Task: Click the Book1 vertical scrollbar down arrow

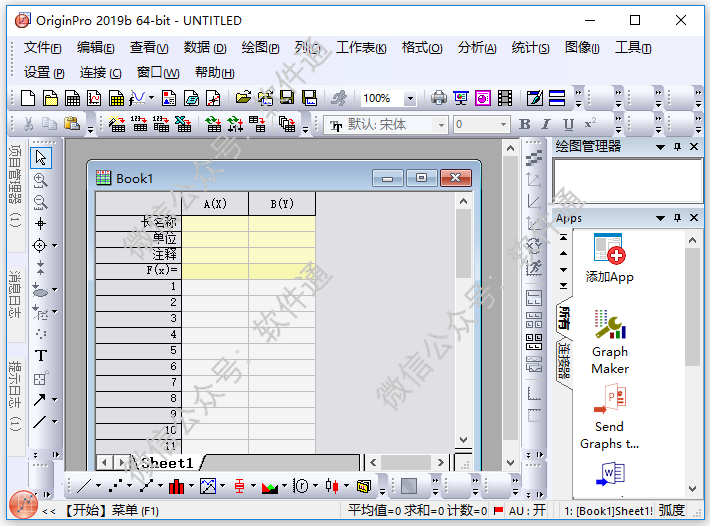Action: (x=463, y=440)
